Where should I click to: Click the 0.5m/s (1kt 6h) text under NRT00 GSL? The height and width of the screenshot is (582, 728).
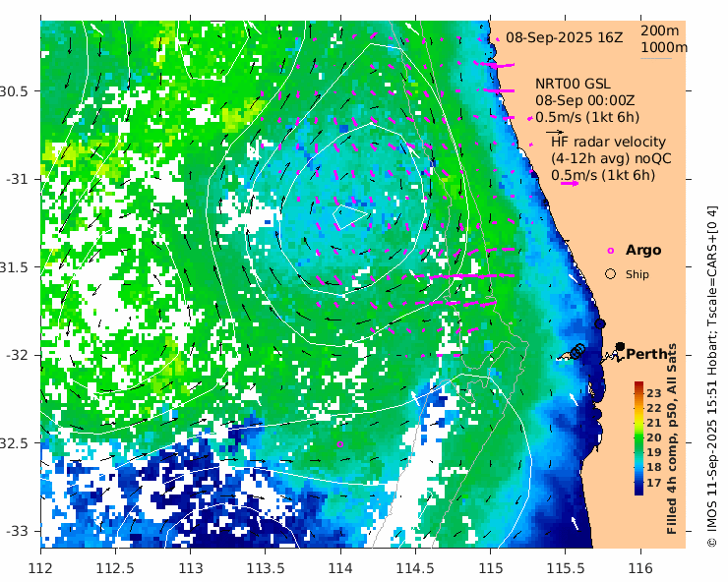[x=587, y=117]
